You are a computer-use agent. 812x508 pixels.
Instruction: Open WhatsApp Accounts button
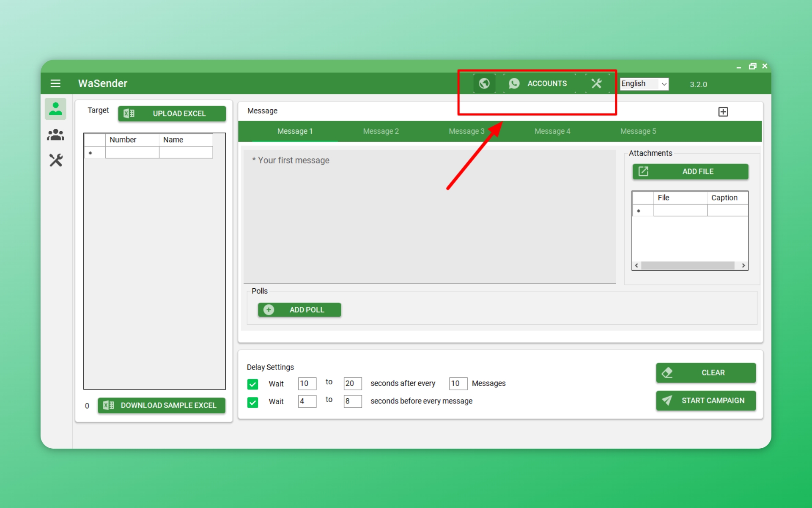[538, 83]
